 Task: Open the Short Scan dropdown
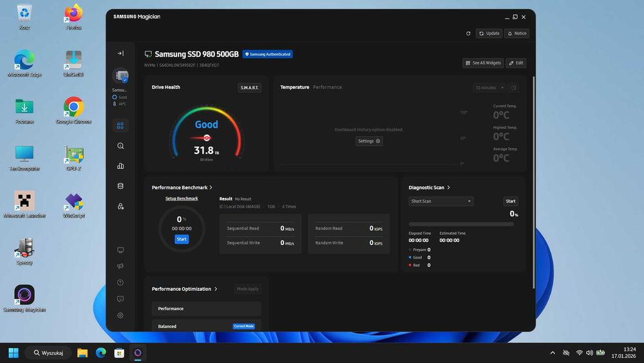440,201
